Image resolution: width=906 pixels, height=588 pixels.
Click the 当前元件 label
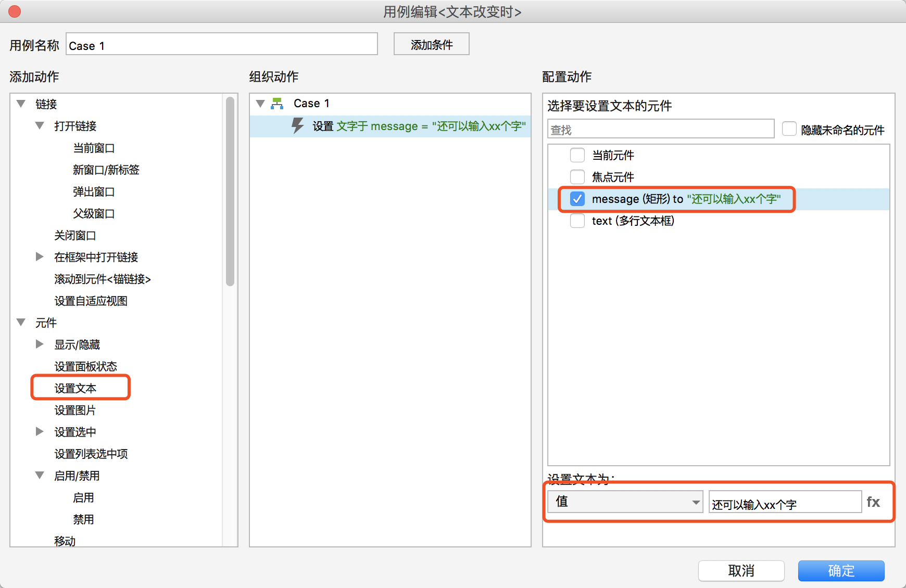point(613,156)
